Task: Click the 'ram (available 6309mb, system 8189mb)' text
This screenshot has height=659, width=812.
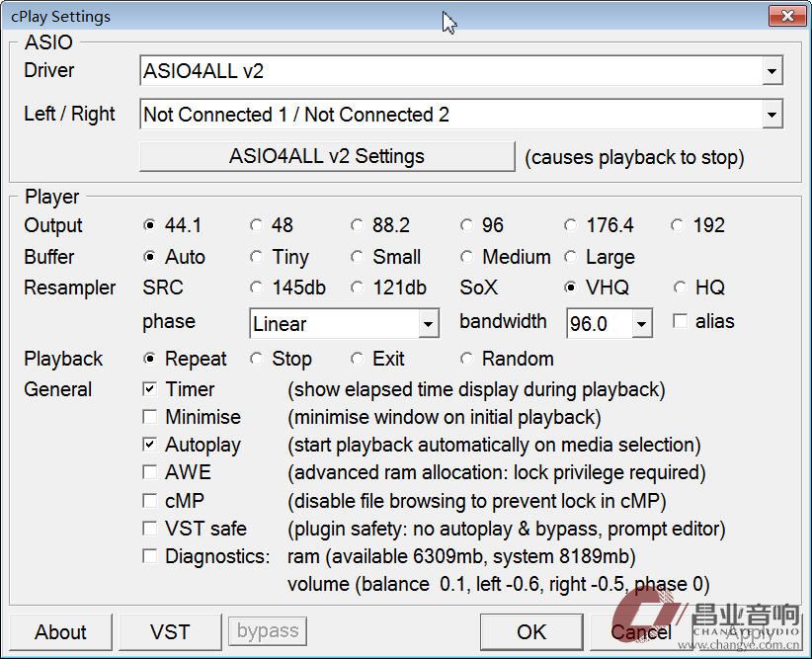Action: click(x=461, y=556)
